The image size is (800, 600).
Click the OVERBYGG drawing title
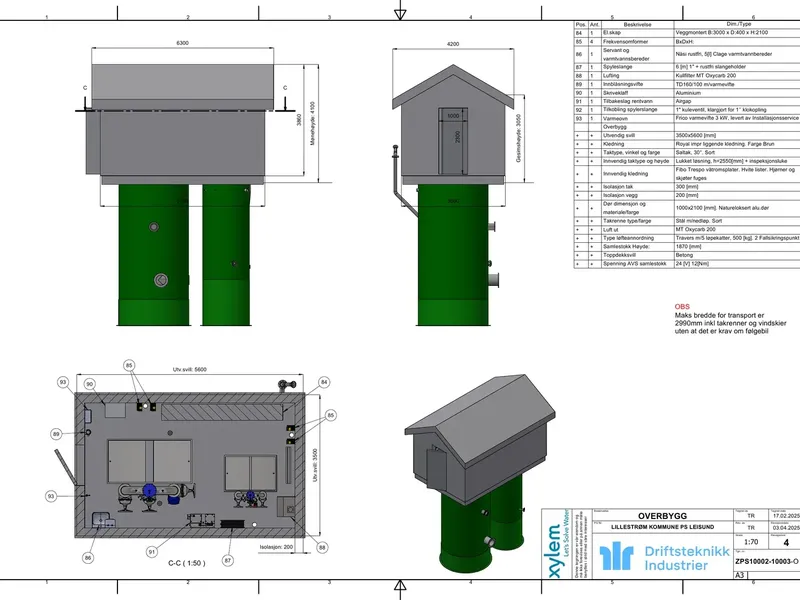662,516
